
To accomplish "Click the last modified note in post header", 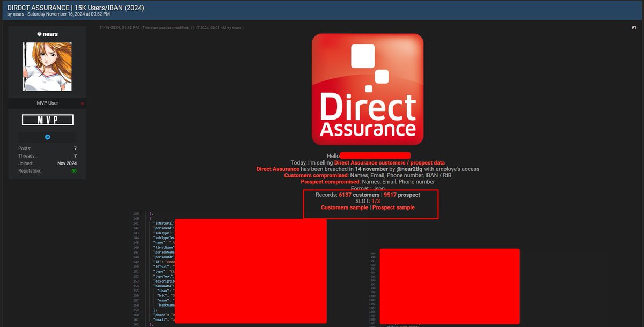I will [192, 27].
